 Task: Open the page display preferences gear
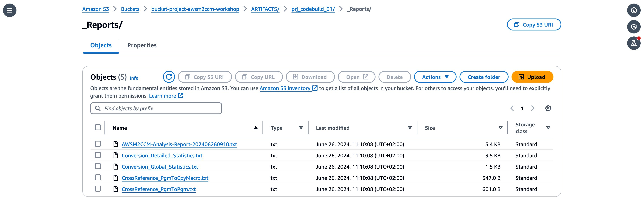(548, 108)
